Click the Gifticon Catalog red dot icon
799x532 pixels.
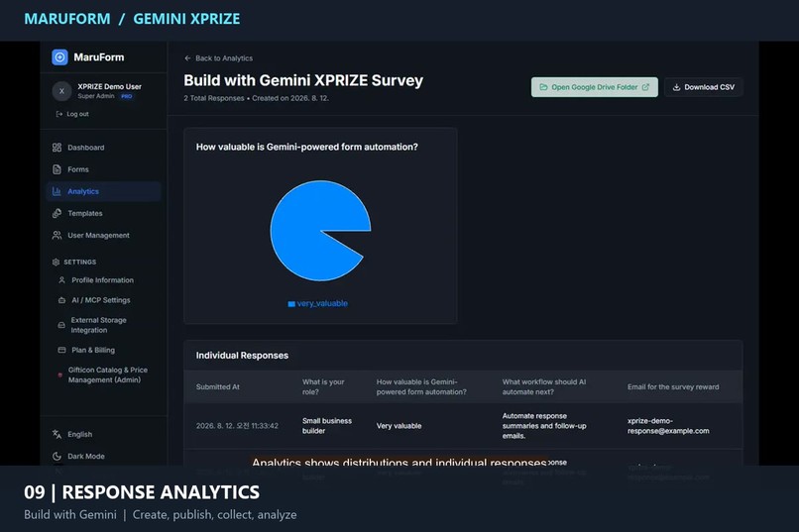click(60, 375)
